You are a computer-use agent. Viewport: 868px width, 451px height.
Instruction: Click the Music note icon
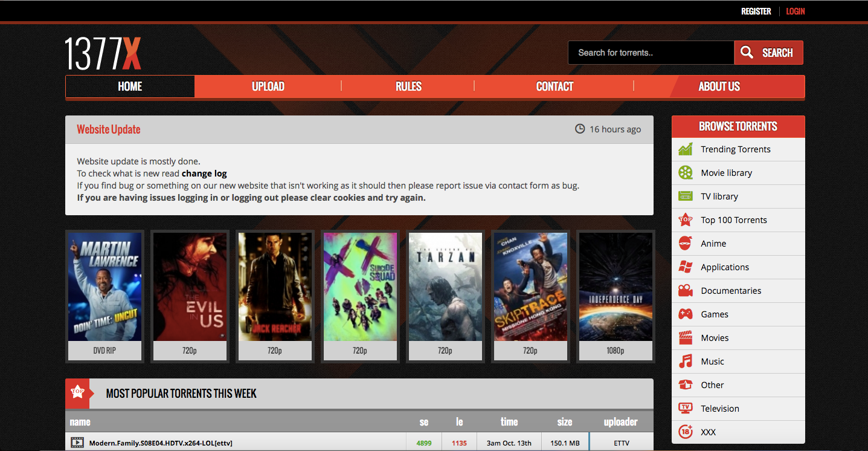pos(685,362)
